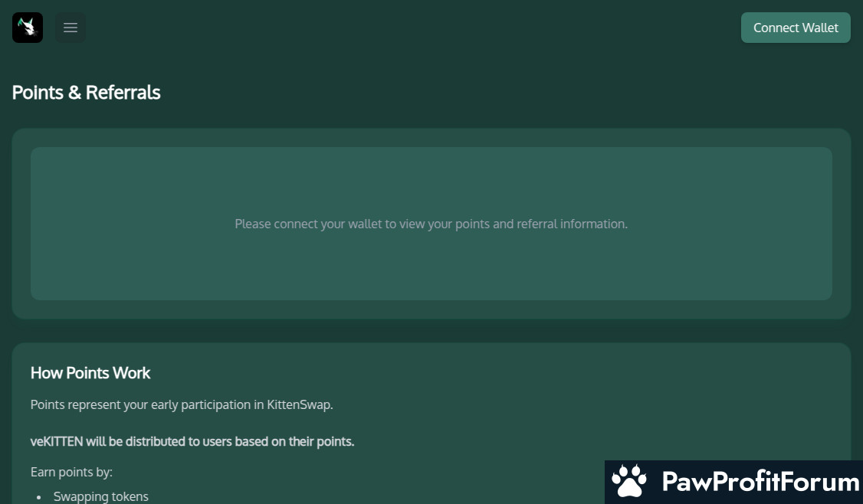
Task: Click the bold veKITTEN distribution sentence
Action: [192, 442]
